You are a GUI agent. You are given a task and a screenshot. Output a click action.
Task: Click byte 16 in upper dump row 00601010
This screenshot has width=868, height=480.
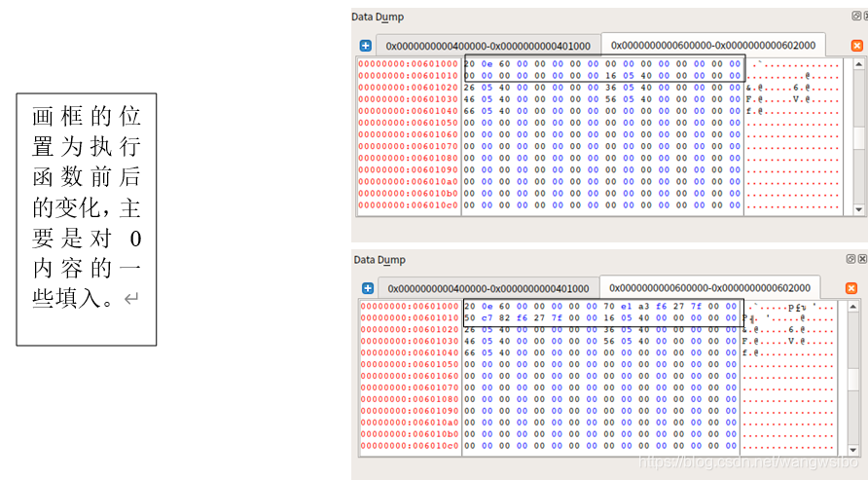pyautogui.click(x=610, y=76)
